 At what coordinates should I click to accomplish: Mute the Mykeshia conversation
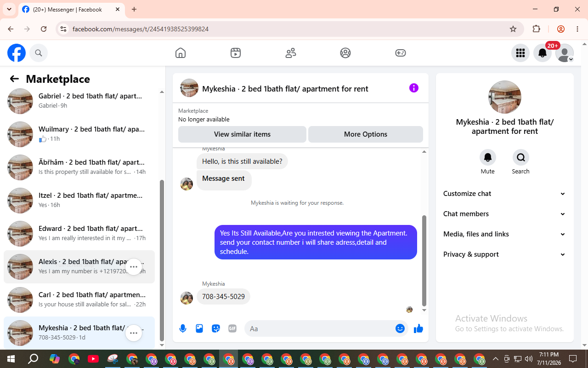[488, 158]
